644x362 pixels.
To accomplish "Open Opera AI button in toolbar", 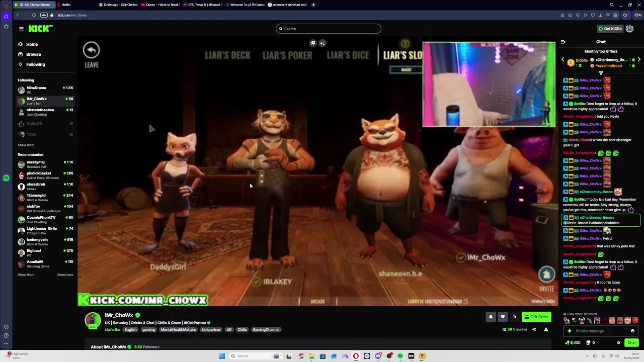I will pyautogui.click(x=638, y=15).
